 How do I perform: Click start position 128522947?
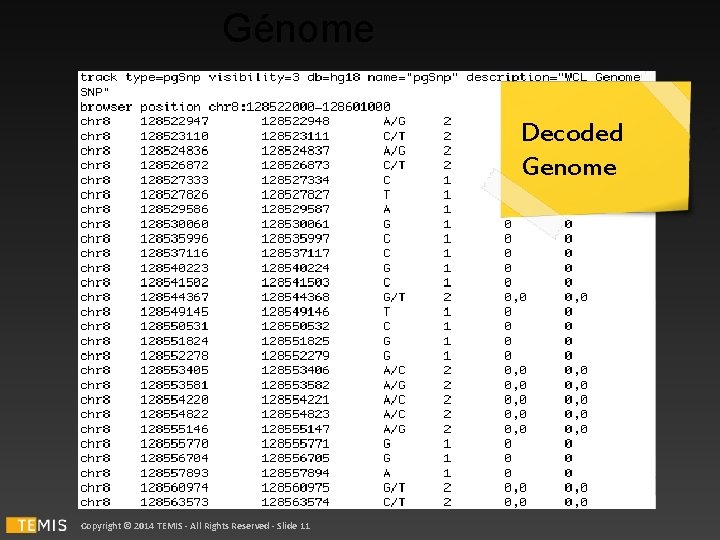click(174, 121)
